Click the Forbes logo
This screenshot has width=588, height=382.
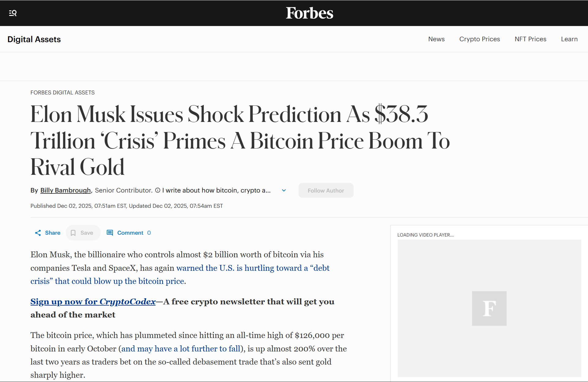pyautogui.click(x=309, y=13)
